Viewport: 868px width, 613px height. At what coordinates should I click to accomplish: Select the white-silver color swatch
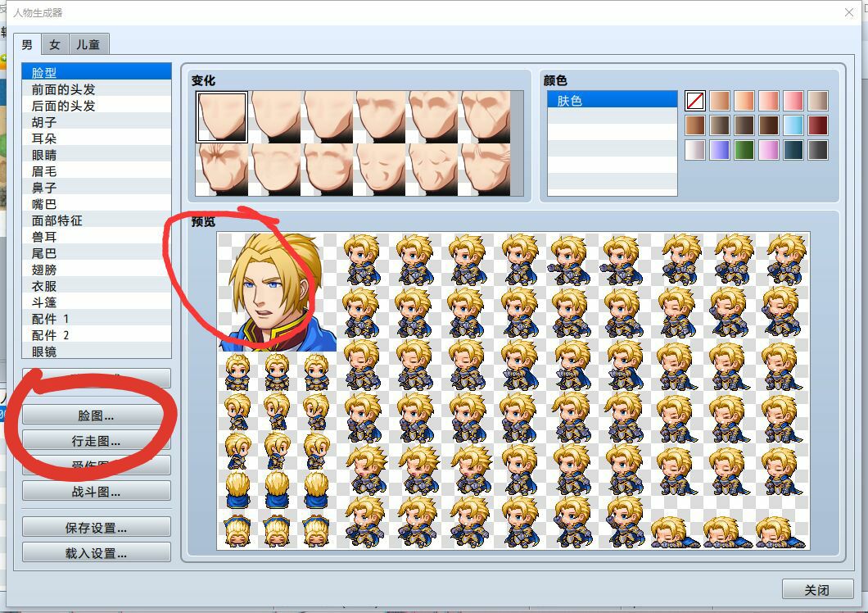[694, 150]
